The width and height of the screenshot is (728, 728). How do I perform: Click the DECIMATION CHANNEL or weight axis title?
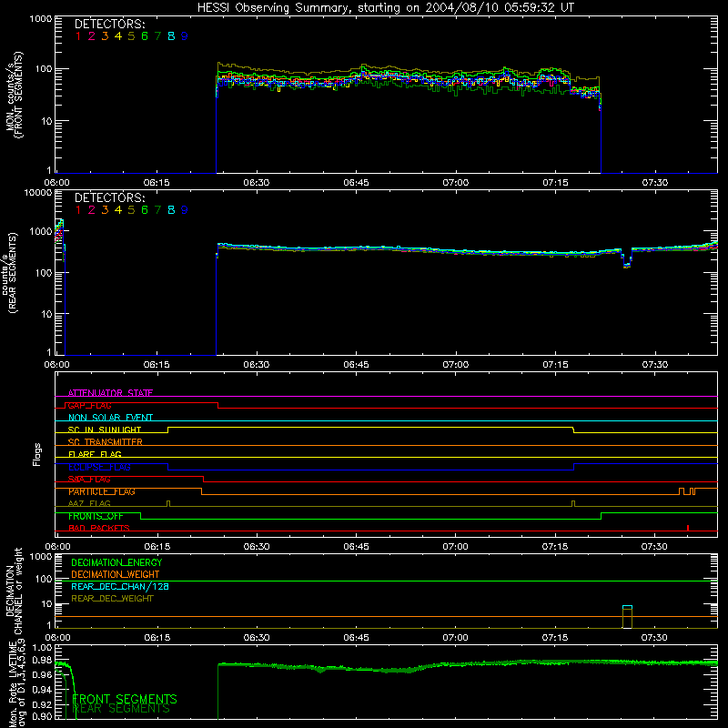coord(14,591)
